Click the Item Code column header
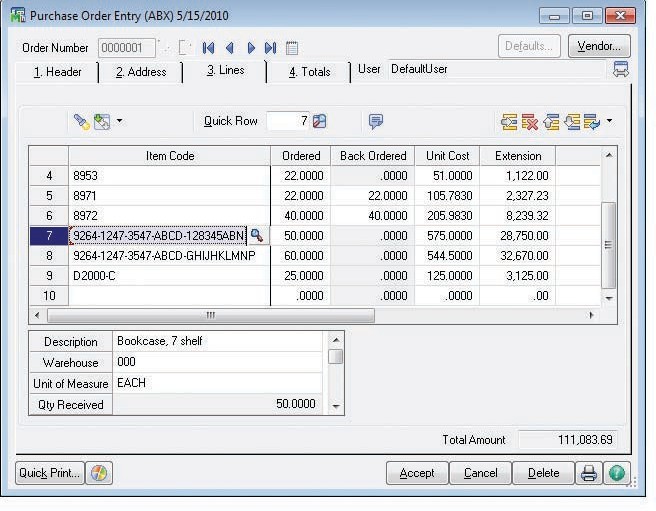The image size is (656, 511). pos(170,156)
